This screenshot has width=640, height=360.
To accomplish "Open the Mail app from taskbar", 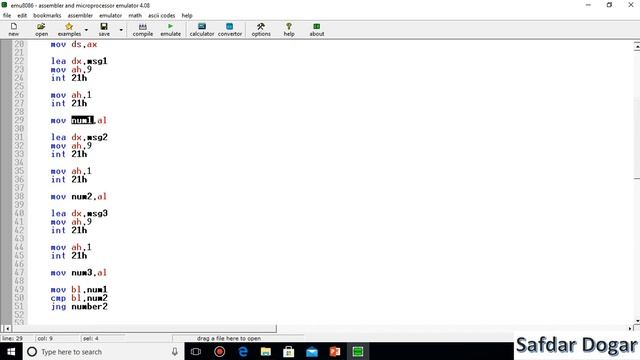I will pyautogui.click(x=312, y=351).
